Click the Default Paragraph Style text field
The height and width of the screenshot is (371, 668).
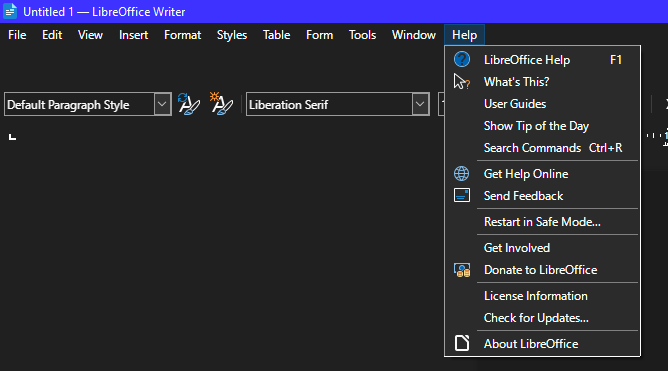tap(80, 104)
